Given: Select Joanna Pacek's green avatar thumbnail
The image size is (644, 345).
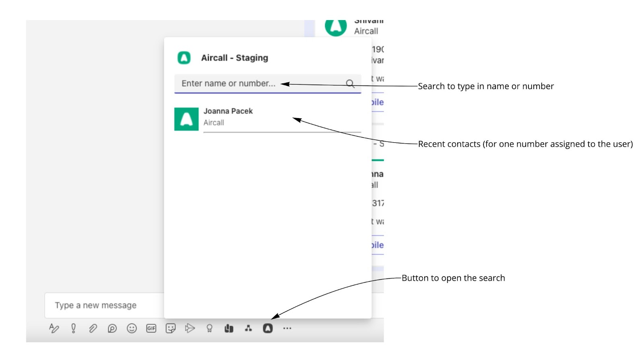Looking at the screenshot, I should 186,119.
